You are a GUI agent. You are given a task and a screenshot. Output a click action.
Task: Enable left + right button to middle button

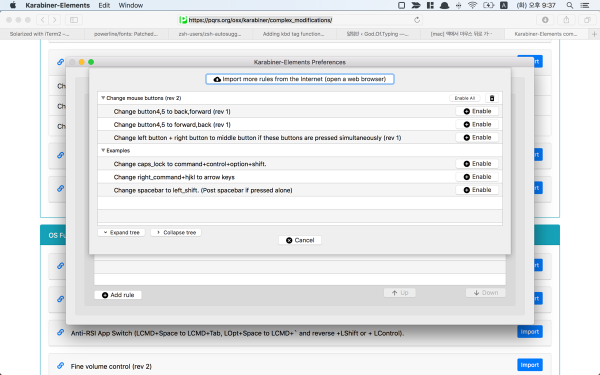477,137
